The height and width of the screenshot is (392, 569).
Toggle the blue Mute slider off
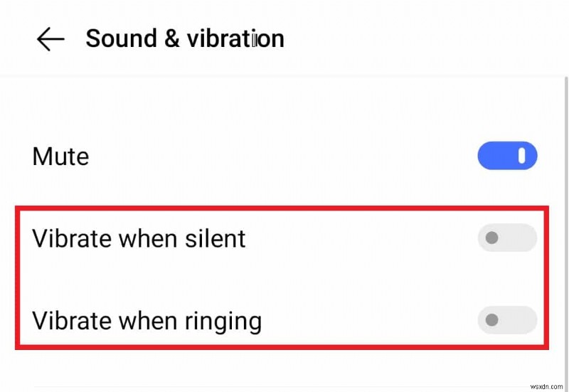point(507,156)
